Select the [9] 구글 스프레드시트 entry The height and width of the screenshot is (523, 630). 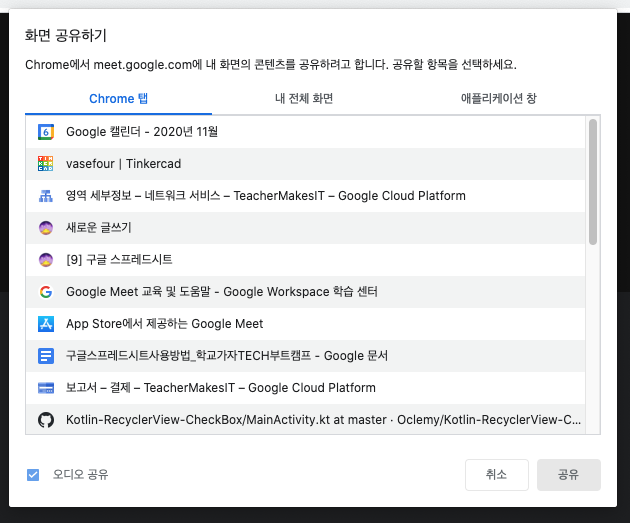point(305,260)
